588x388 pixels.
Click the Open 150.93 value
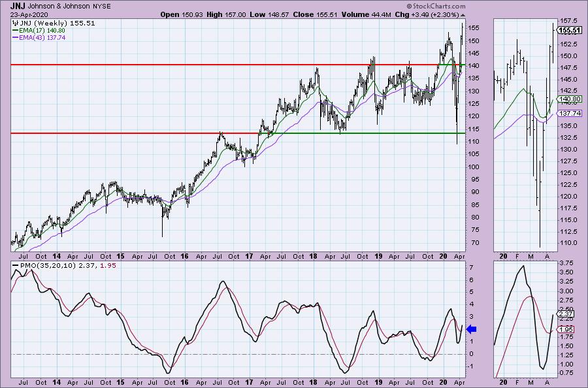182,14
